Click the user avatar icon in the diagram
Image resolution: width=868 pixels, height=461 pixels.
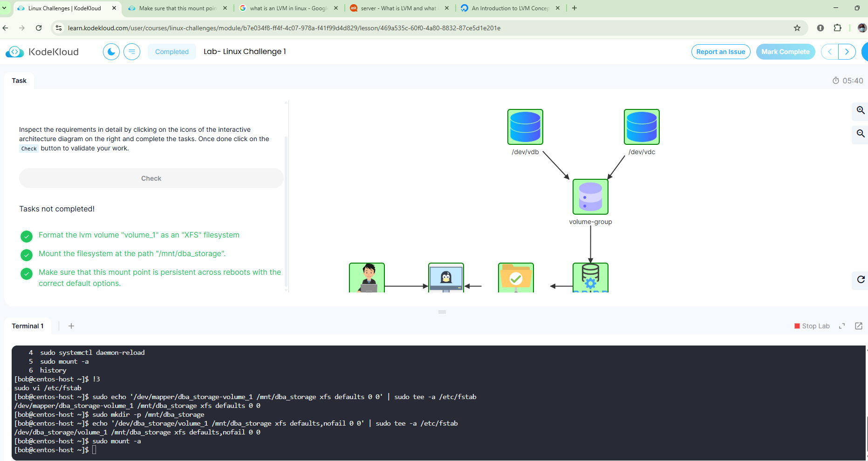click(367, 278)
